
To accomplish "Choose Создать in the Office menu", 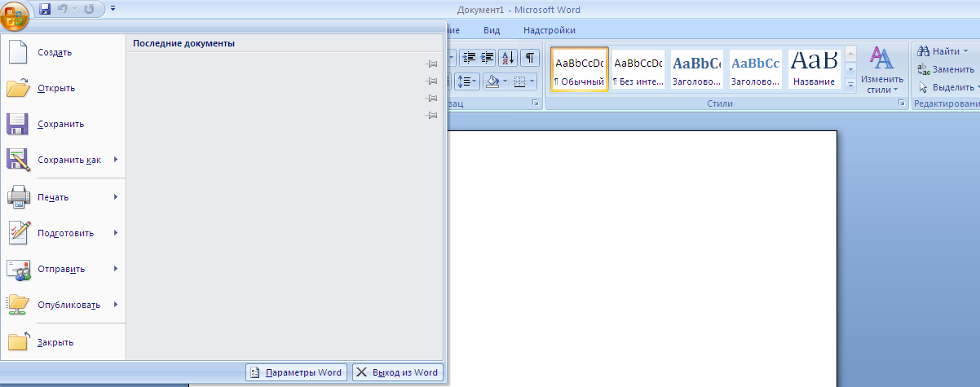I will [x=64, y=52].
